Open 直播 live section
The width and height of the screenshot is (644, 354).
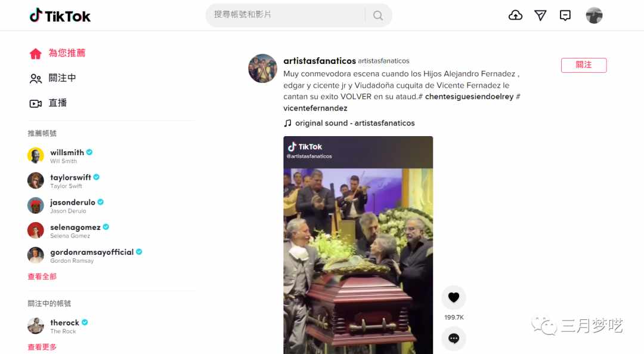pyautogui.click(x=48, y=103)
